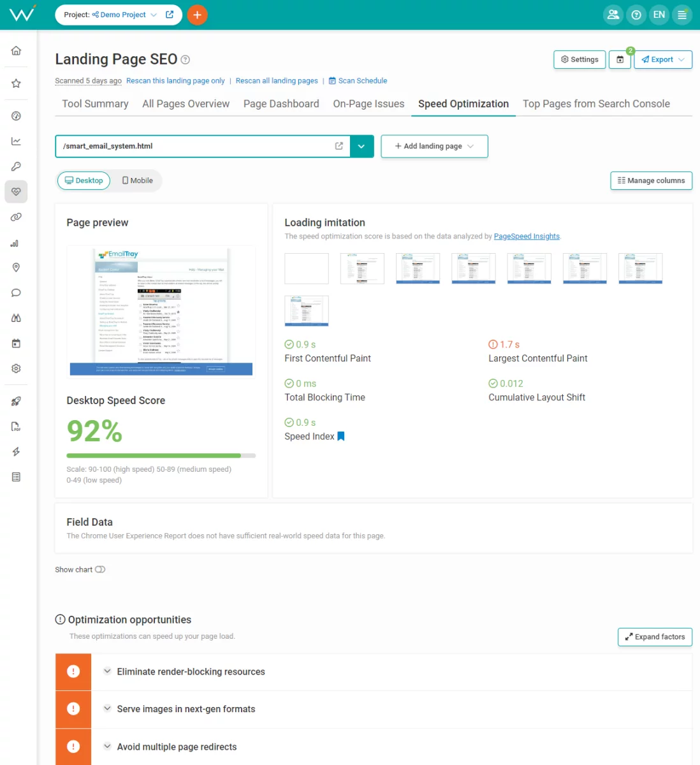Image resolution: width=700 pixels, height=765 pixels.
Task: Switch to Top Pages from Search Console tab
Action: [x=596, y=104]
